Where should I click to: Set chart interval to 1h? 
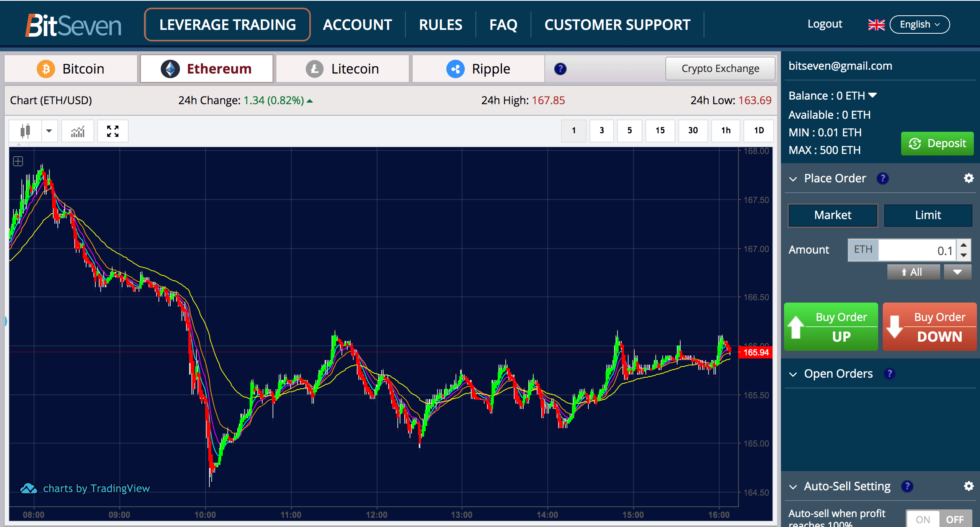tap(726, 131)
